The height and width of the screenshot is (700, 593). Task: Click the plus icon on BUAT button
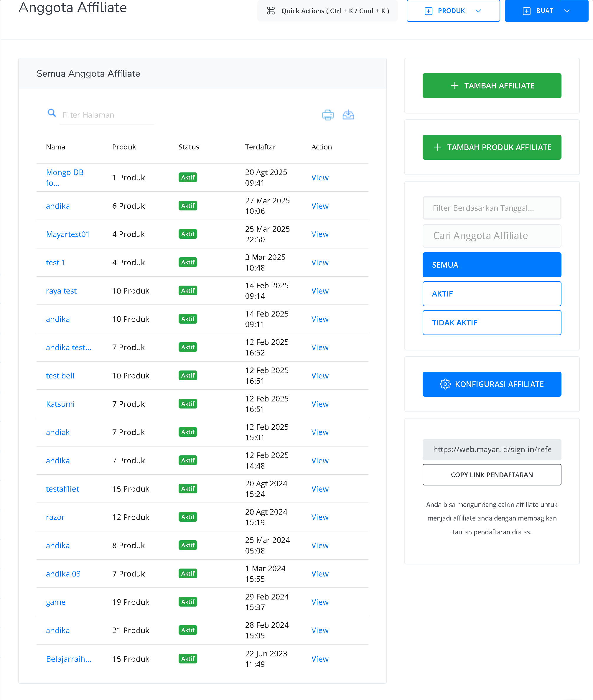point(526,11)
